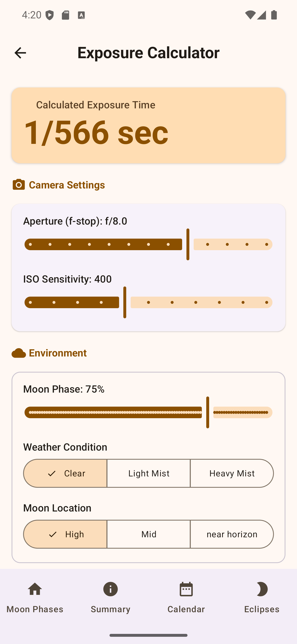Select Clear weather condition
Image resolution: width=297 pixels, height=644 pixels.
click(65, 473)
